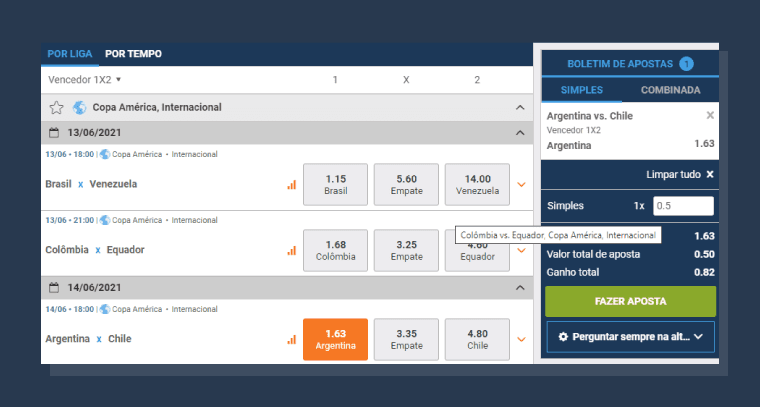Pick Chile win at 4.80 odds
Image resolution: width=760 pixels, height=407 pixels.
click(477, 340)
